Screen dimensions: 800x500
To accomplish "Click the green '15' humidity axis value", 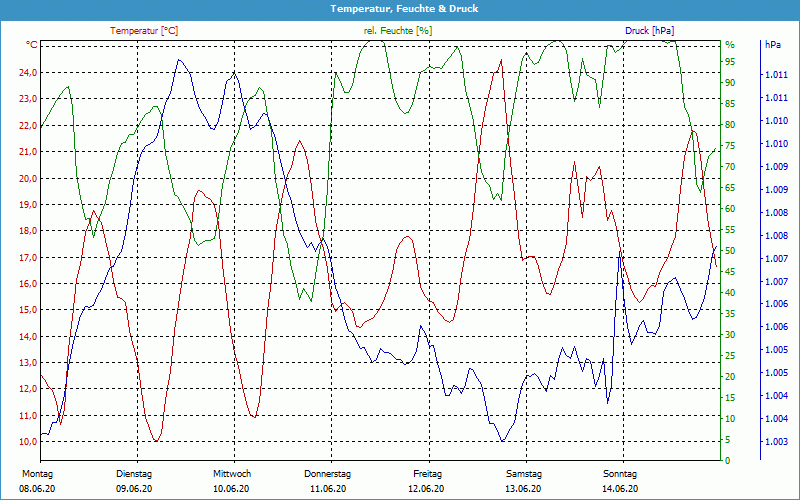I will point(730,397).
